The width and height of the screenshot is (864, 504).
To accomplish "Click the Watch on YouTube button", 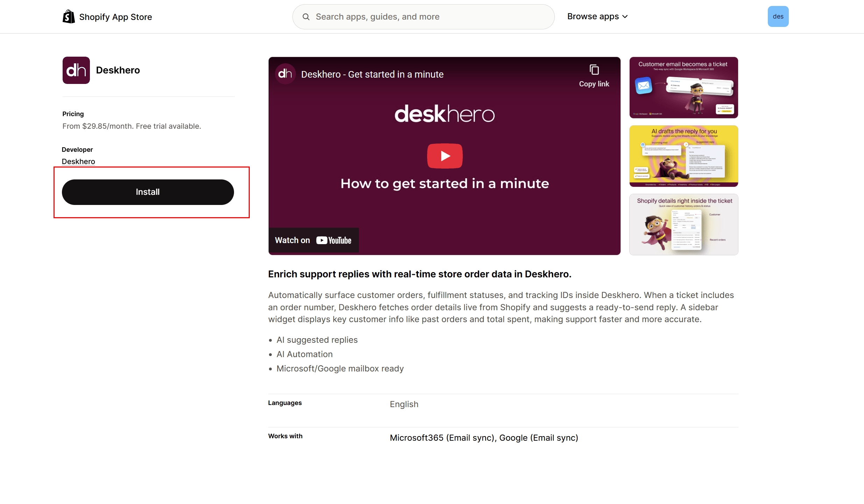I will tap(313, 240).
